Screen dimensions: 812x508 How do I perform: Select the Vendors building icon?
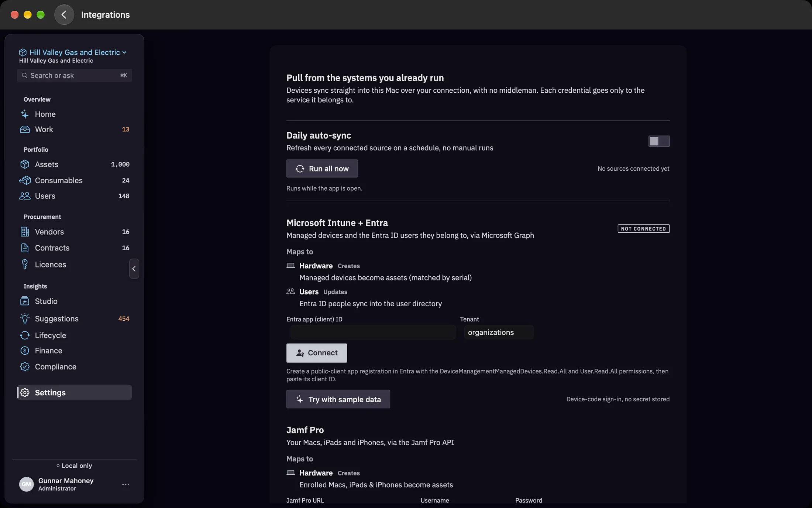coord(25,232)
